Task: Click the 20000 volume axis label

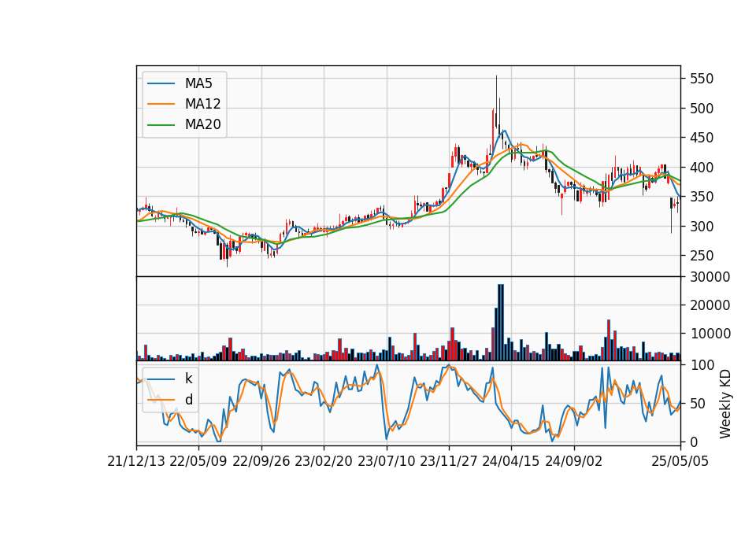Action: point(710,305)
